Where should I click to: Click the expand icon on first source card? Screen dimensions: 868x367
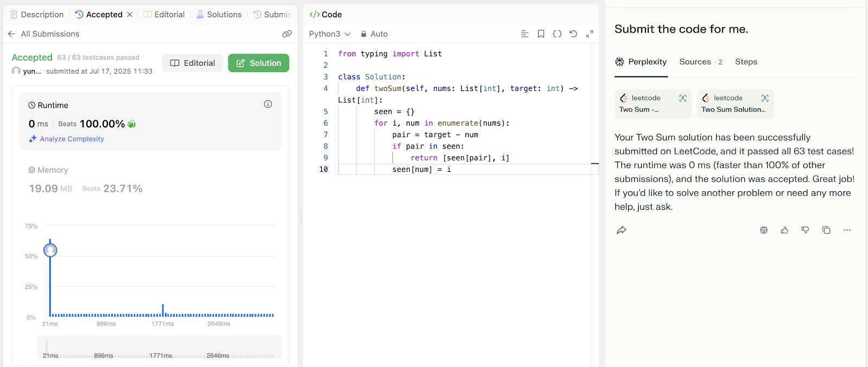click(x=683, y=98)
